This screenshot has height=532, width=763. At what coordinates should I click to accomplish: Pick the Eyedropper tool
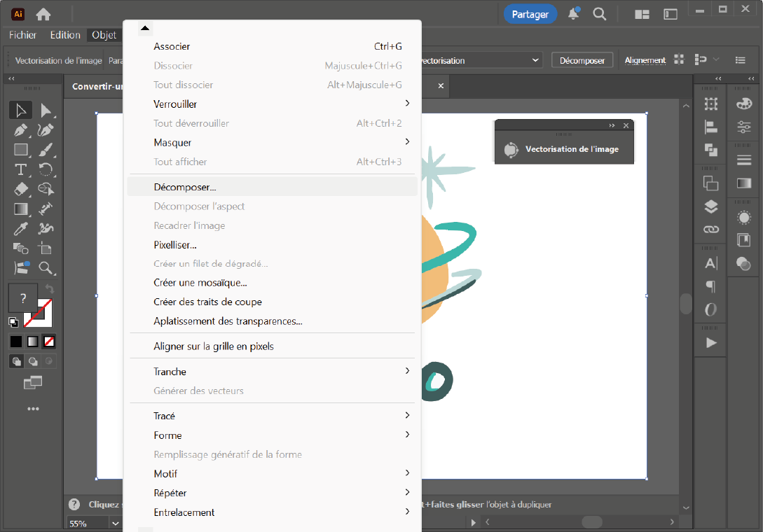21,228
